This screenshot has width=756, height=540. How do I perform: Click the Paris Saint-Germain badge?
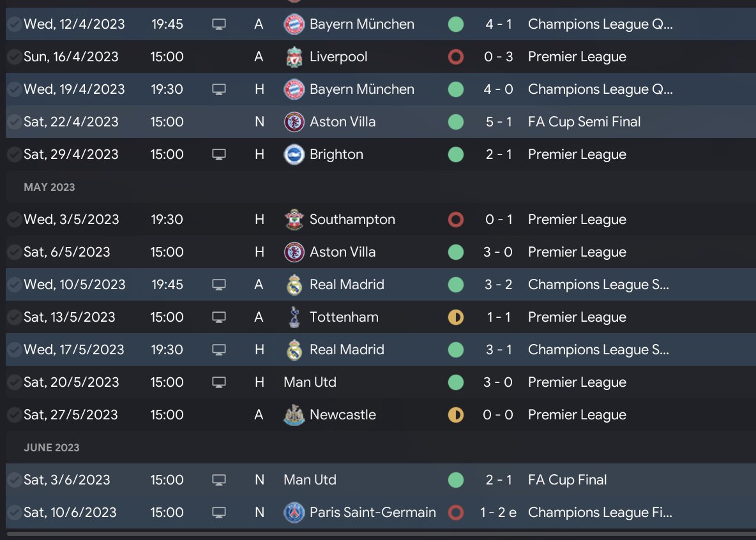click(x=294, y=513)
